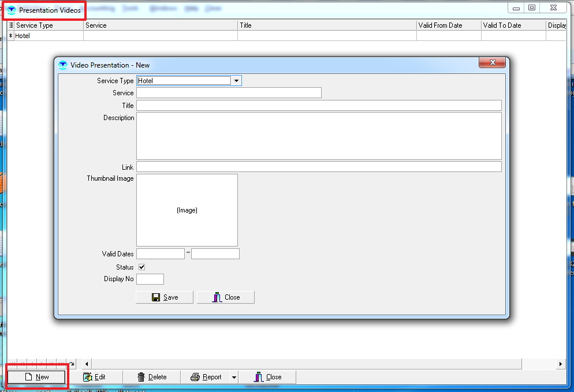Image resolution: width=574 pixels, height=392 pixels.
Task: Close the list using bottom Close button
Action: pyautogui.click(x=267, y=377)
